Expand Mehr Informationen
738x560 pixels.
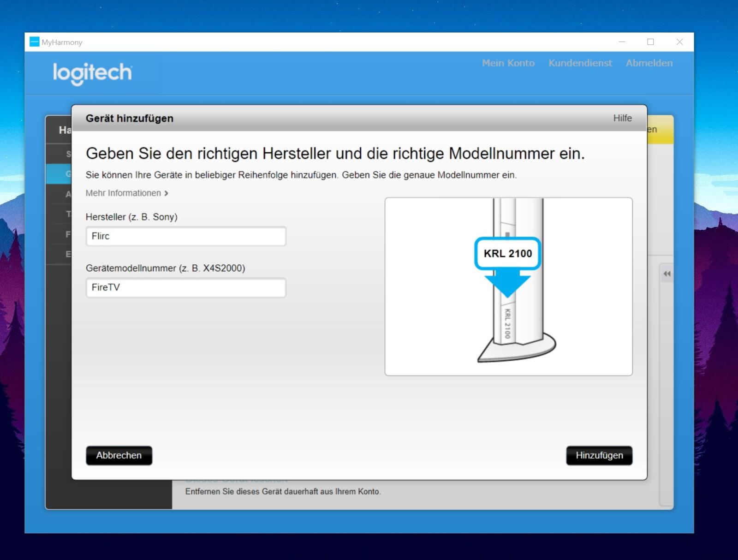[127, 193]
